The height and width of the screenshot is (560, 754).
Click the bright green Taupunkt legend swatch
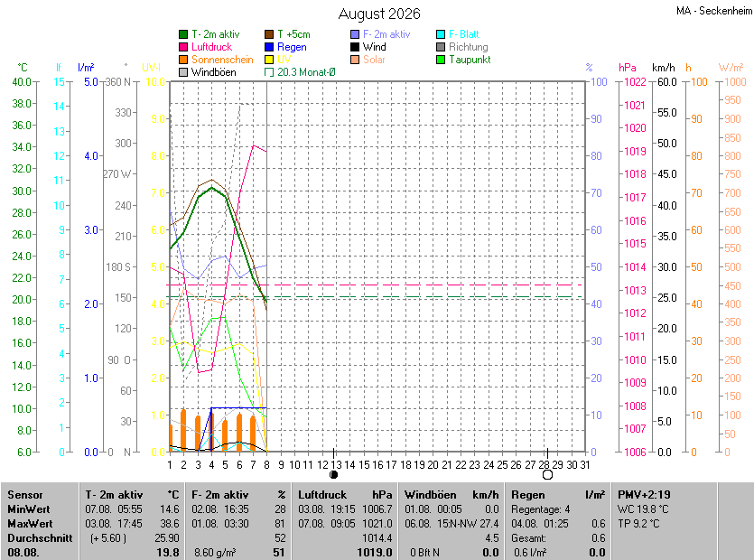pyautogui.click(x=441, y=60)
